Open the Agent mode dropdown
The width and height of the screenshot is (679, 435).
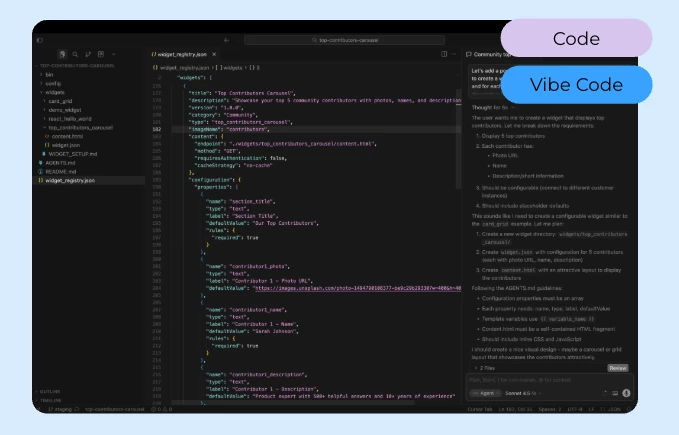(485, 393)
